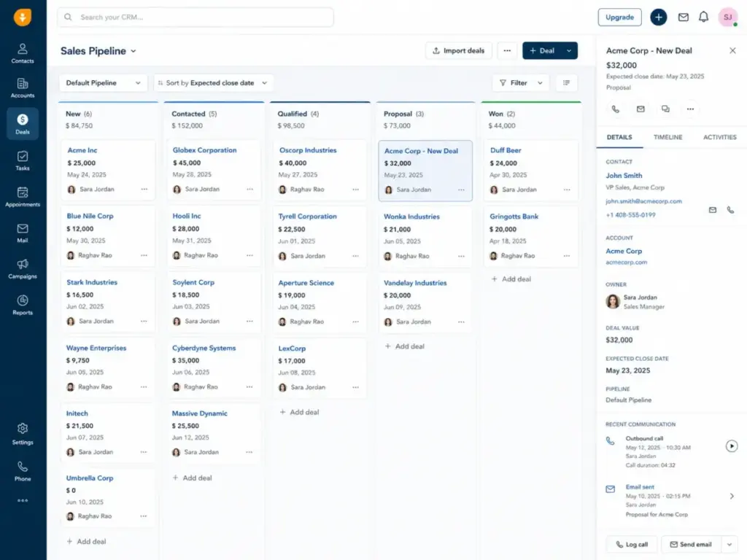This screenshot has height=560, width=747.
Task: Click Import deals button
Action: pos(458,50)
